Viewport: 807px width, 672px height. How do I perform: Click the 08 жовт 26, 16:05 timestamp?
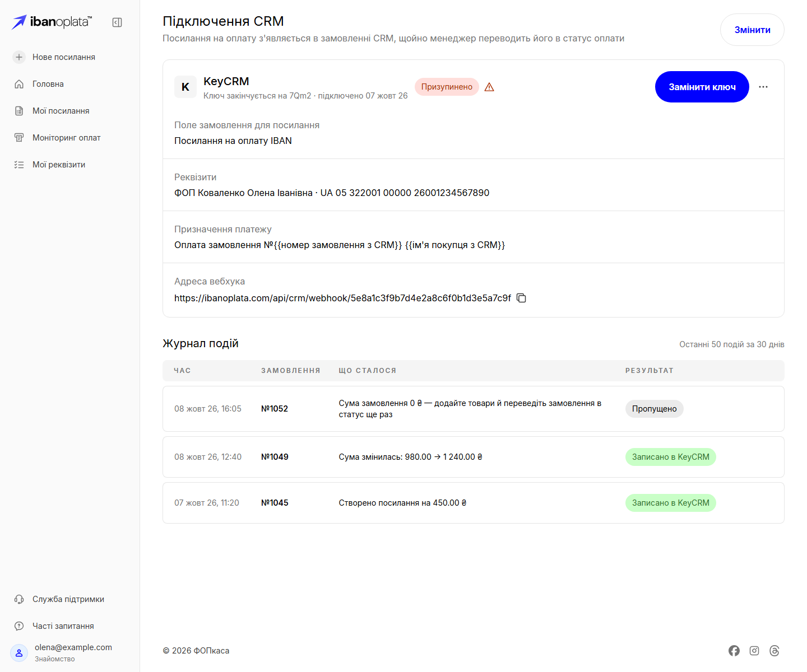[208, 409]
